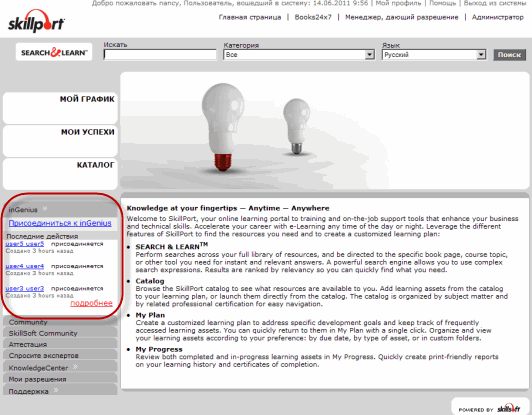Expand the Поддержка section chevron
Viewport: 532px width, 415px height.
pos(56,390)
